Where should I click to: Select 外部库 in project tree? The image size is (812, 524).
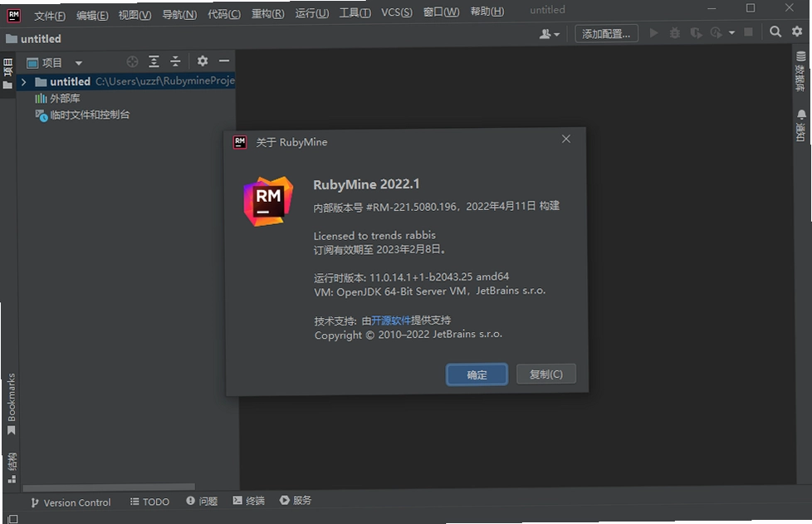[x=57, y=98]
